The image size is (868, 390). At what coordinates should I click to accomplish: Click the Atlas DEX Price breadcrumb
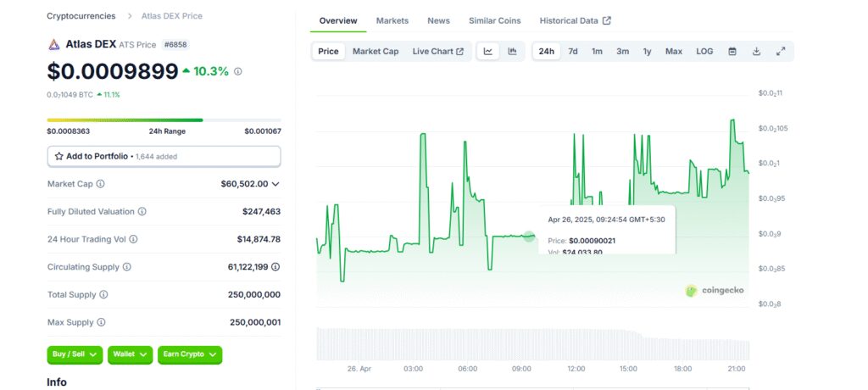click(171, 16)
